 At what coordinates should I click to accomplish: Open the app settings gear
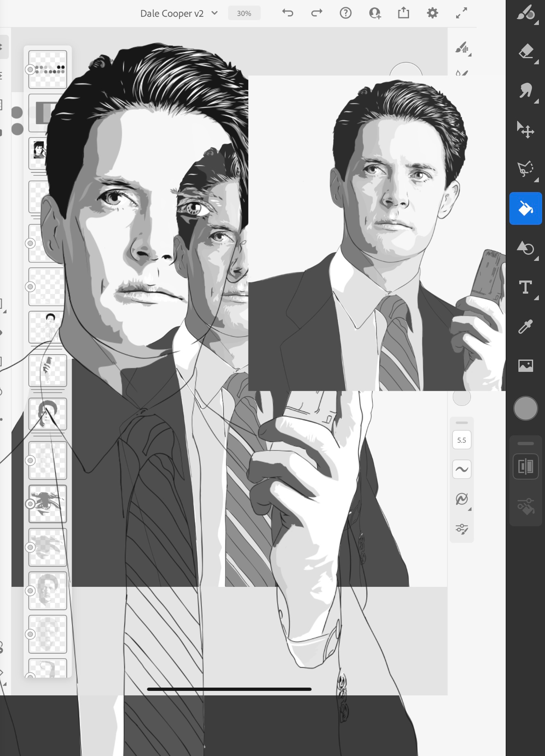click(432, 13)
